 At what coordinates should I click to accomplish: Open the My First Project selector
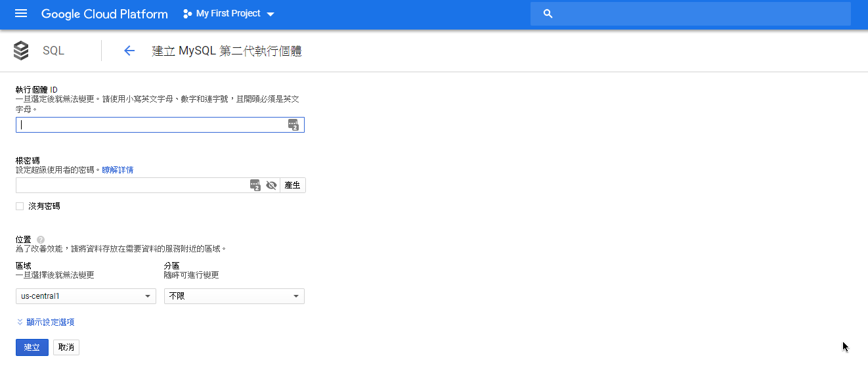[228, 14]
